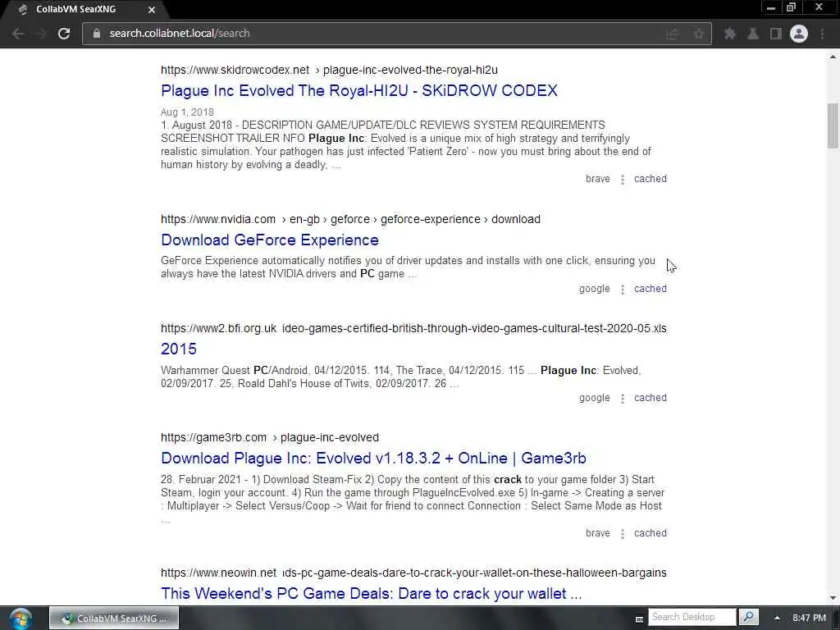Expand options dots for bfi.org.uk result
Viewport: 840px width, 630px height.
[x=622, y=399]
